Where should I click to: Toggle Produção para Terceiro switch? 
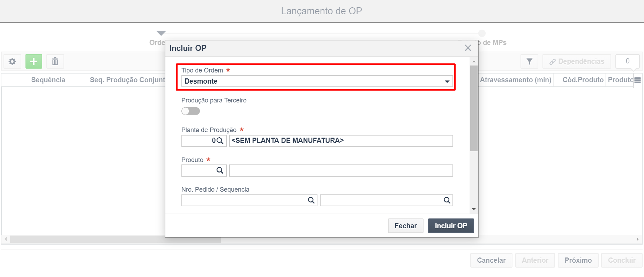(x=190, y=111)
